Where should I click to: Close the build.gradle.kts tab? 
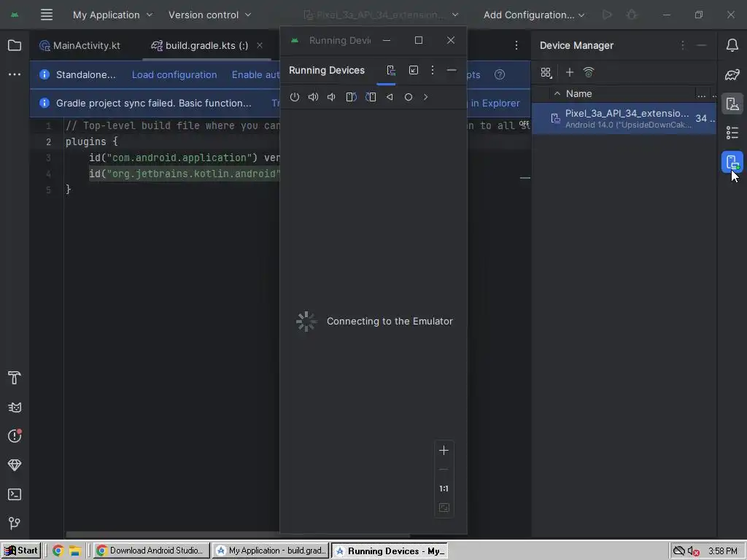(x=260, y=45)
